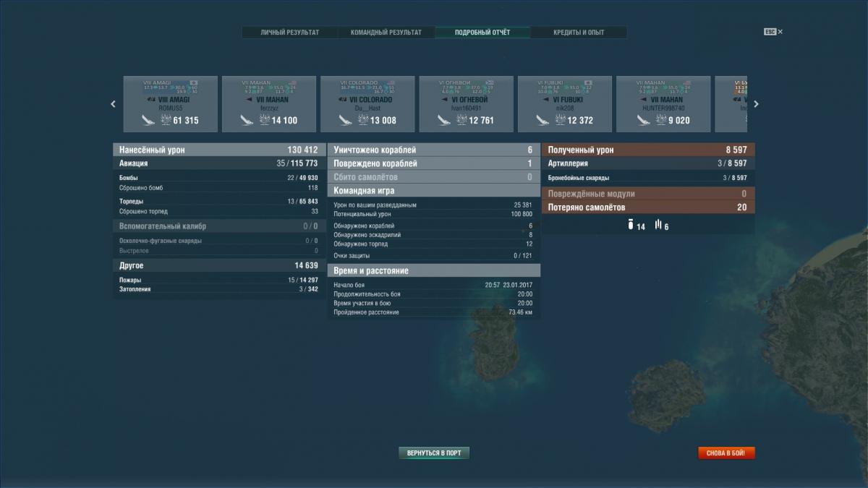This screenshot has width=868, height=488.
Task: Click the Нанесённый урон header
Action: 218,150
